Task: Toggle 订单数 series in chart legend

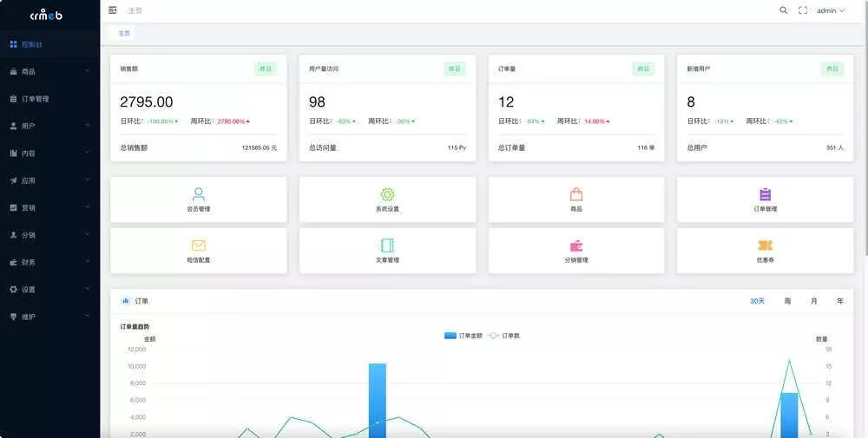Action: click(x=503, y=336)
